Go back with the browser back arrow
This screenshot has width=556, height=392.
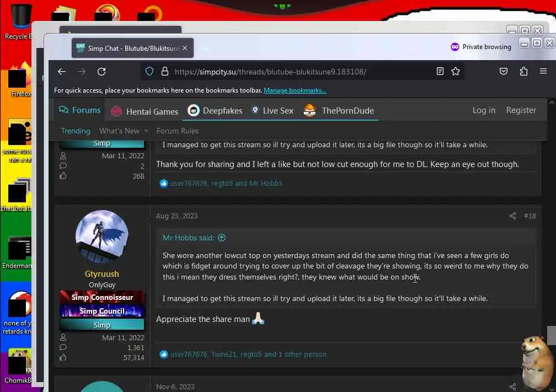tap(62, 72)
